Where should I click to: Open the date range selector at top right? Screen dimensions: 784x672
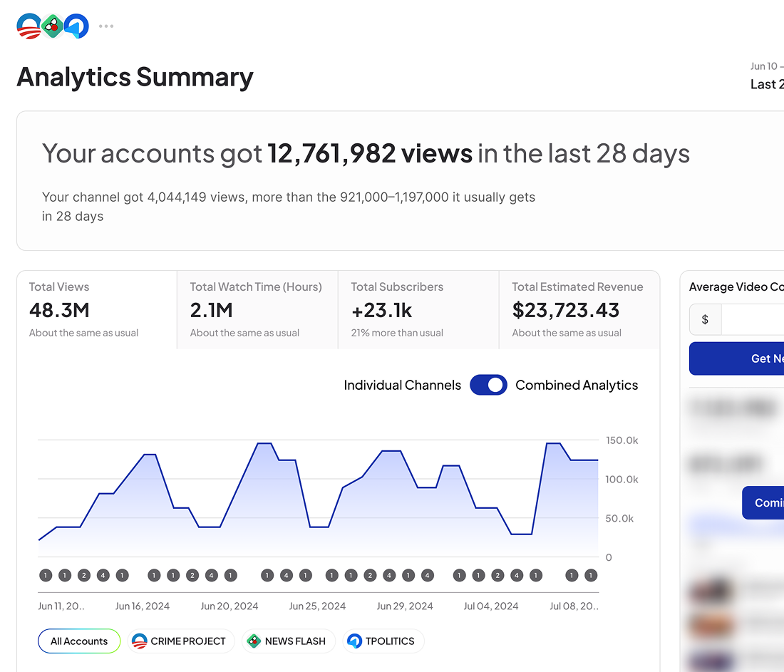pos(767,76)
